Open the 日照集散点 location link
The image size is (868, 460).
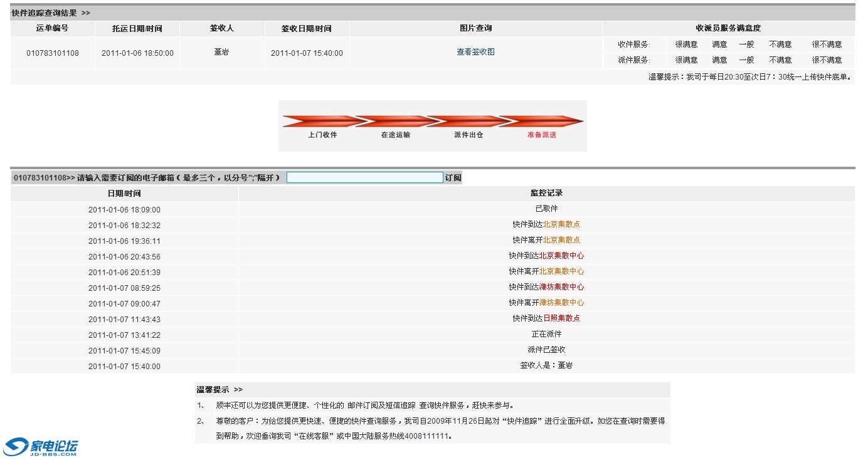pyautogui.click(x=561, y=318)
